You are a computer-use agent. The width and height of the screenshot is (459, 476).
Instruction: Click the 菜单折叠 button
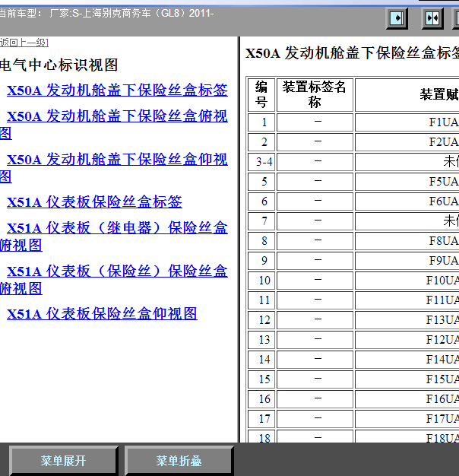pos(179,461)
